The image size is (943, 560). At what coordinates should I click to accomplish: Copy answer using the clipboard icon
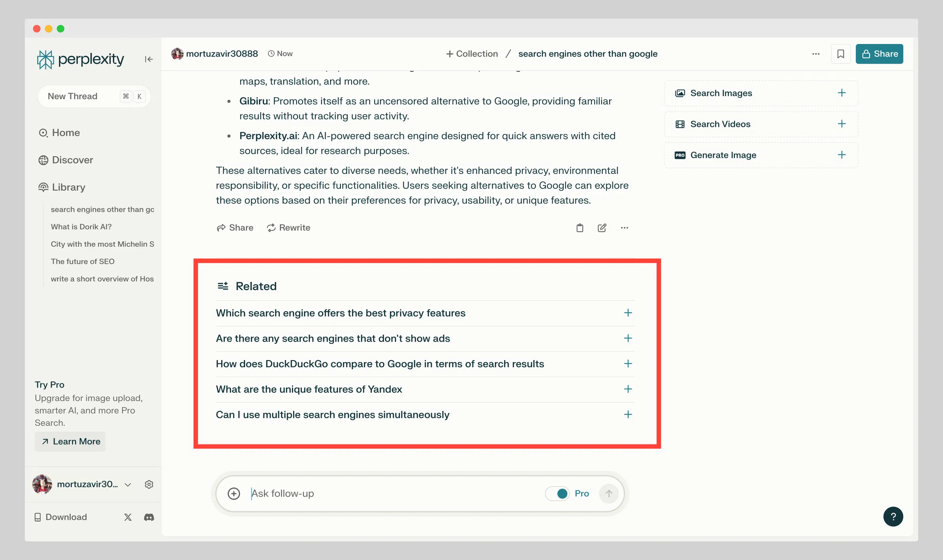click(x=580, y=228)
